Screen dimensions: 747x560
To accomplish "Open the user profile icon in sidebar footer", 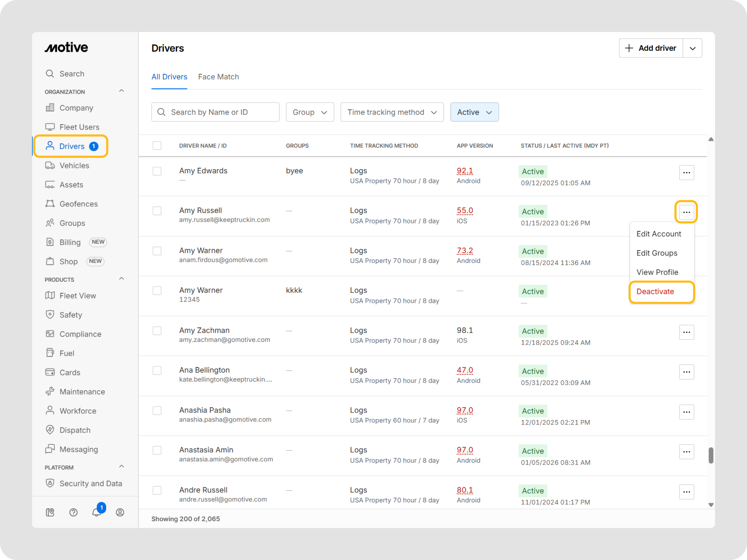I will click(x=120, y=512).
